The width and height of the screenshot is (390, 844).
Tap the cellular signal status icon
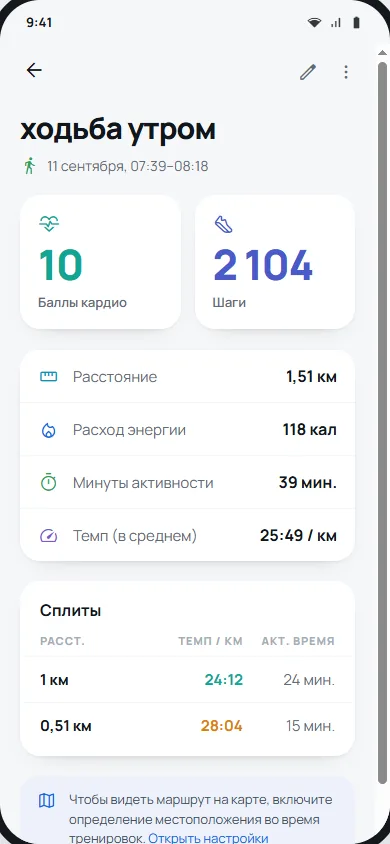coord(336,22)
